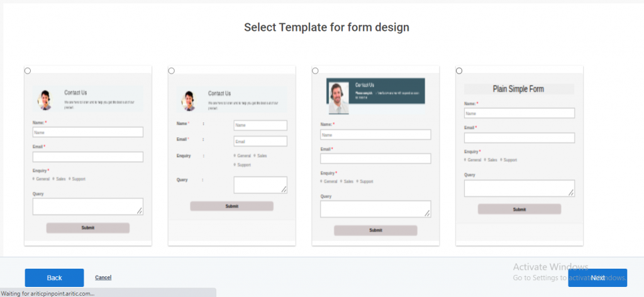Select the first Contact Us template radio button
The height and width of the screenshot is (297, 644).
[28, 70]
